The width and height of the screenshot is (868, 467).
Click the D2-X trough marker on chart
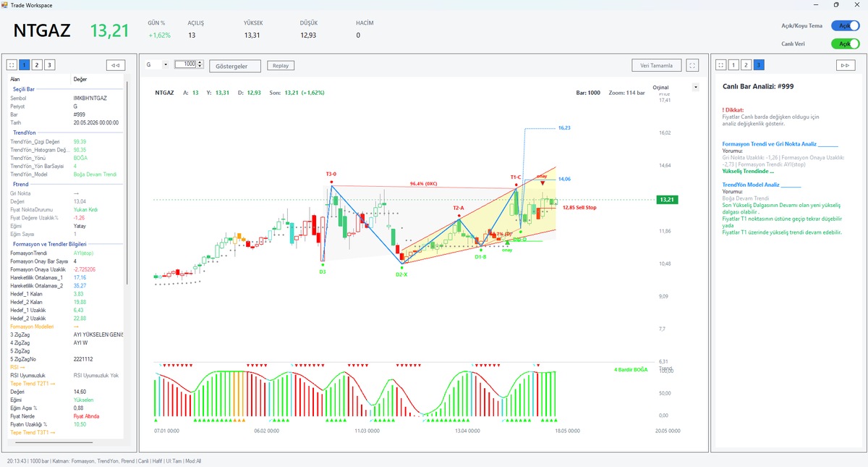(401, 275)
